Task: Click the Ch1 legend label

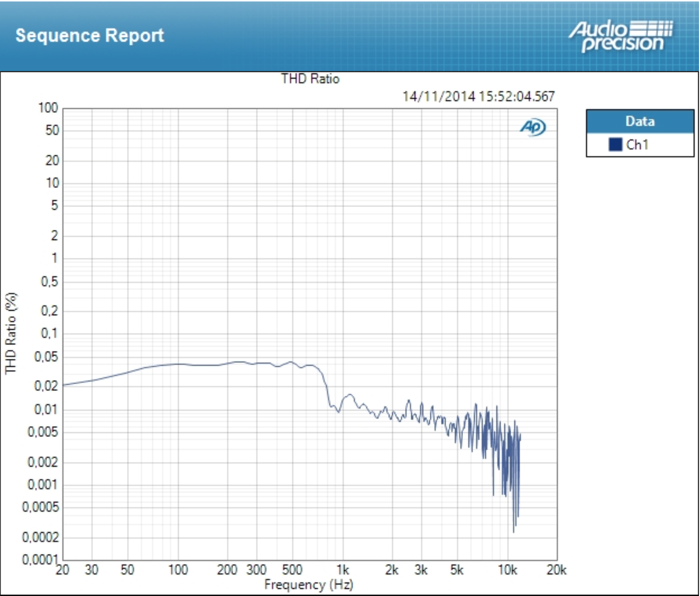Action: (637, 145)
